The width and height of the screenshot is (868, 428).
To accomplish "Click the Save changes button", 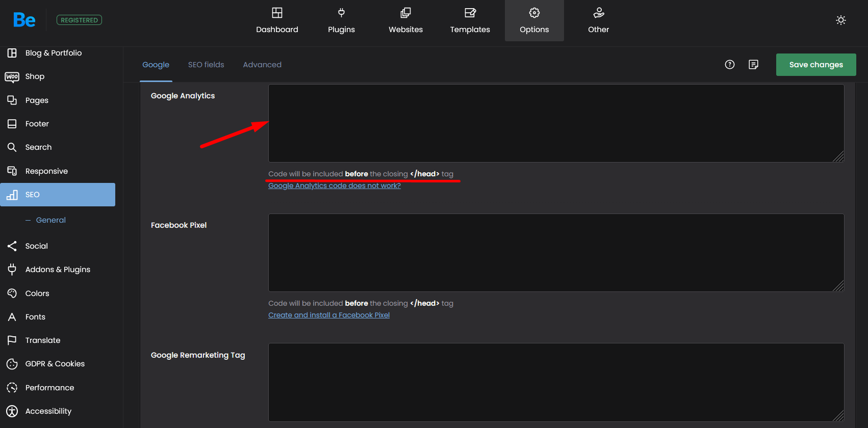I will (x=816, y=65).
